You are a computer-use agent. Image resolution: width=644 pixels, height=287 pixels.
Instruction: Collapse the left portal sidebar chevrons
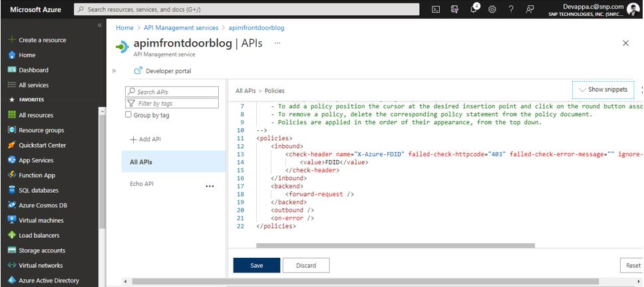100,25
